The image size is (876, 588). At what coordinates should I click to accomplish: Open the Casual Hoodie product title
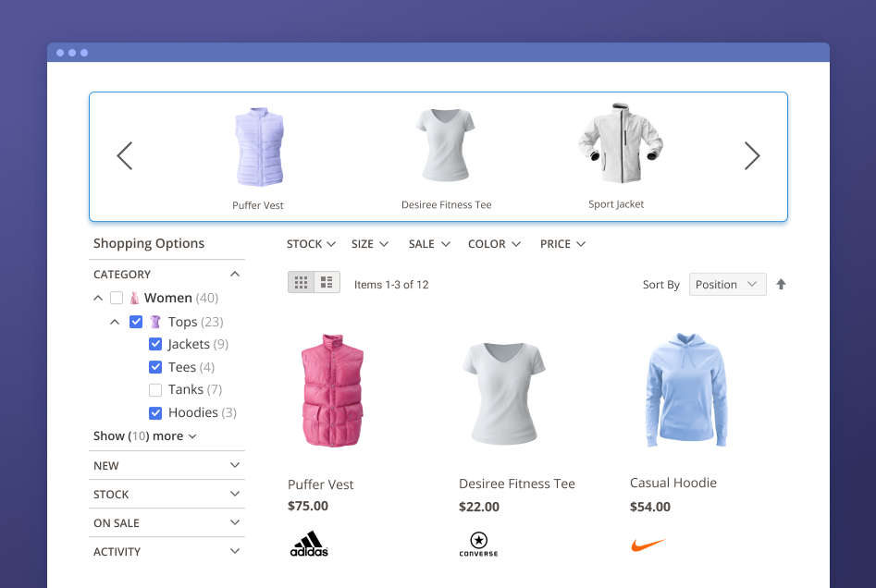[x=672, y=483]
